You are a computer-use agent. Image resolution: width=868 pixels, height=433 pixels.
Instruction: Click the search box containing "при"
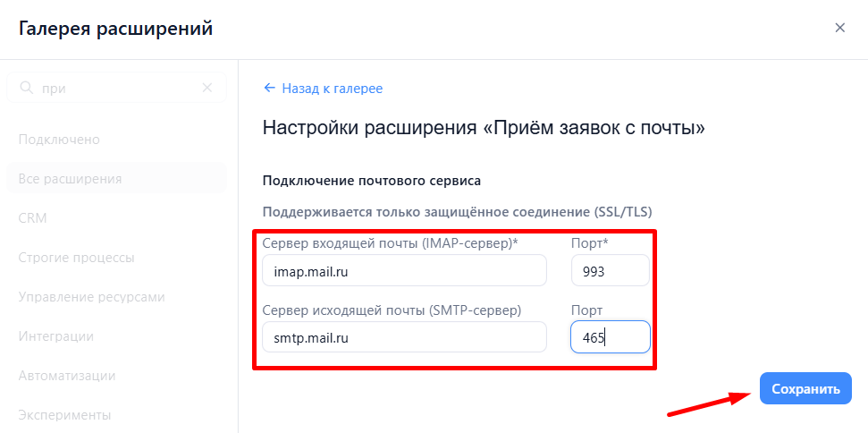coord(116,88)
